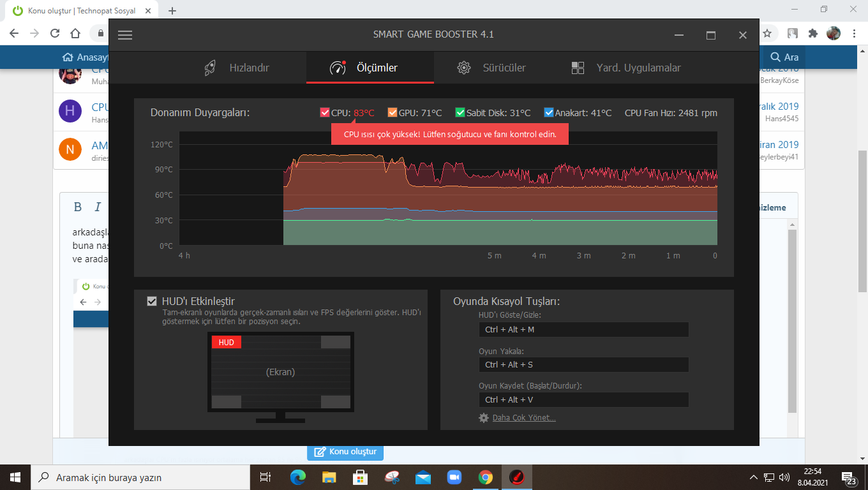Uncheck HUD'ı Etkinleştir checkbox
868x490 pixels.
point(152,301)
